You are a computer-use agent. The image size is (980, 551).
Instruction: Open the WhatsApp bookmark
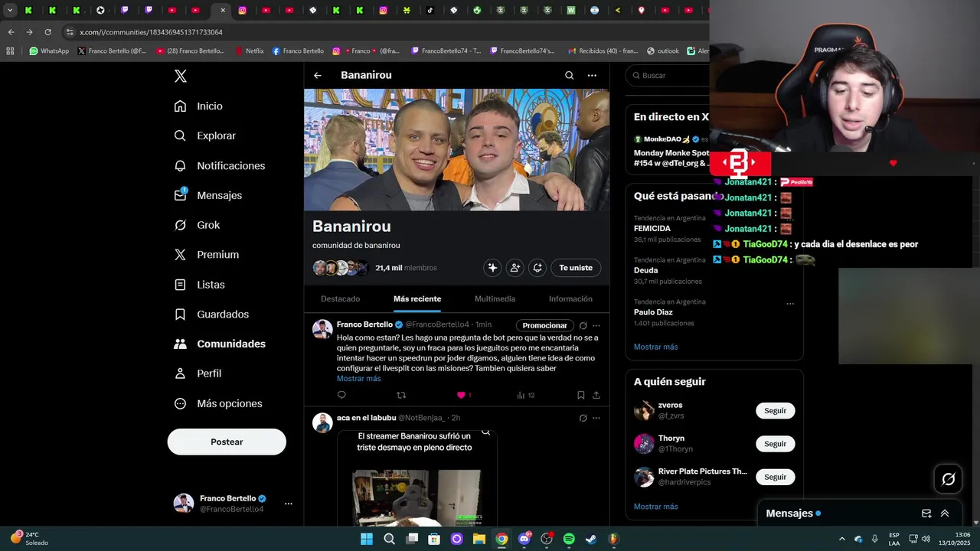tap(49, 51)
